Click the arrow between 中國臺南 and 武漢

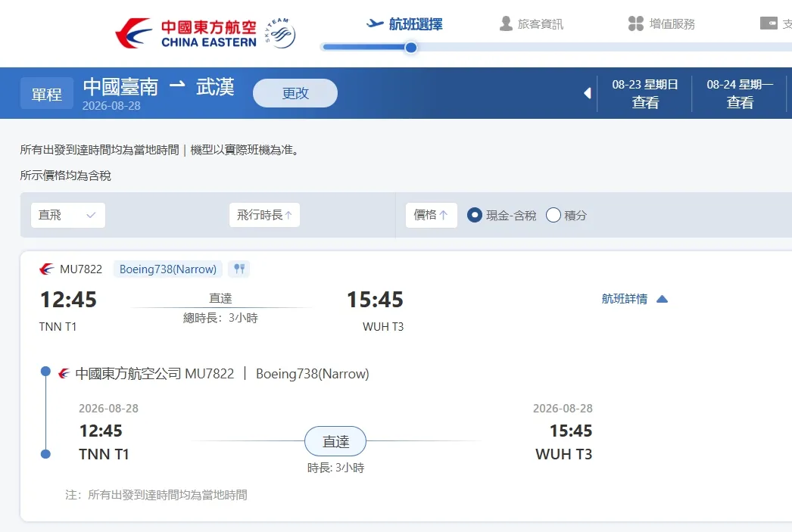coord(176,84)
